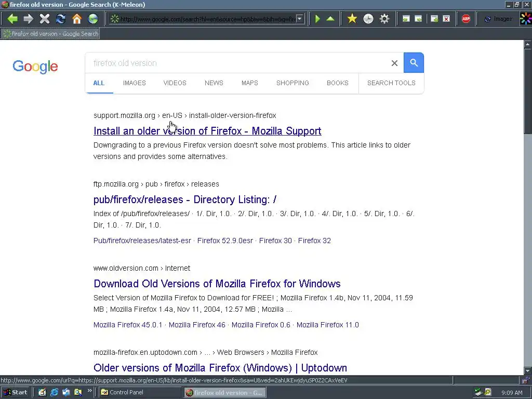Click the 'firefox old version - G...' taskbar button

[225, 393]
